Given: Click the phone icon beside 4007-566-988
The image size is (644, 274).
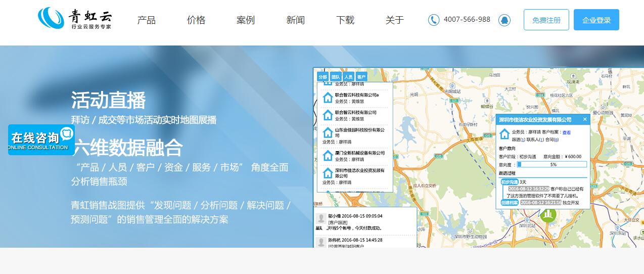Looking at the screenshot, I should (x=433, y=20).
